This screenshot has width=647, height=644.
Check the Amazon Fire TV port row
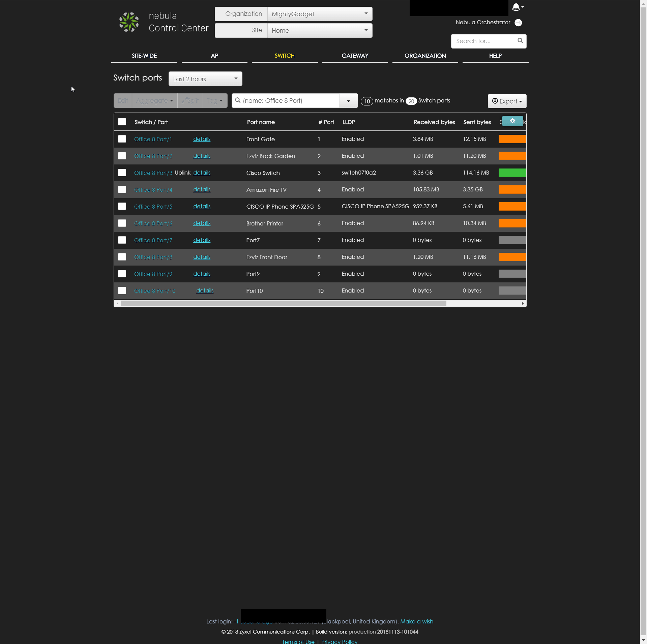point(122,189)
